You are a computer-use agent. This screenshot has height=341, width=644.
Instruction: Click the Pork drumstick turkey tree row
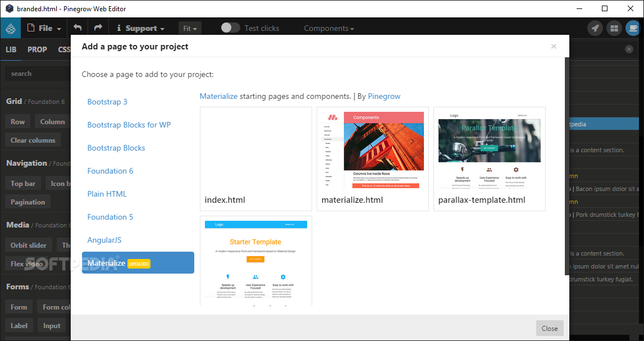tap(605, 215)
